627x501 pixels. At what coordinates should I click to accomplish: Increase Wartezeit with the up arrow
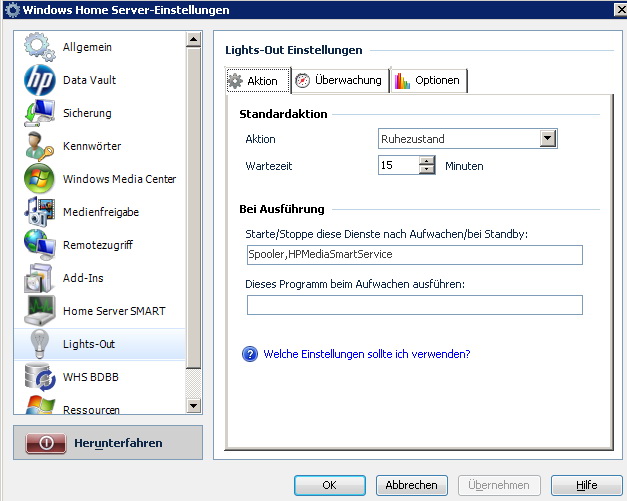point(427,161)
